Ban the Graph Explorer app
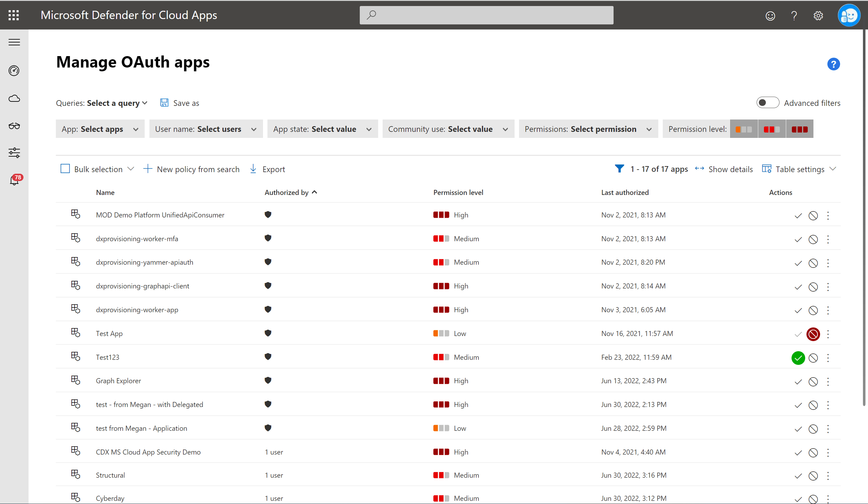868x504 pixels. point(813,381)
